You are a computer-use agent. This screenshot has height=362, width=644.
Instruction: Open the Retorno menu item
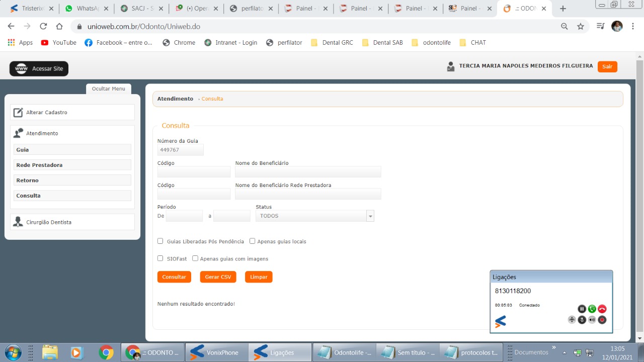pyautogui.click(x=73, y=180)
